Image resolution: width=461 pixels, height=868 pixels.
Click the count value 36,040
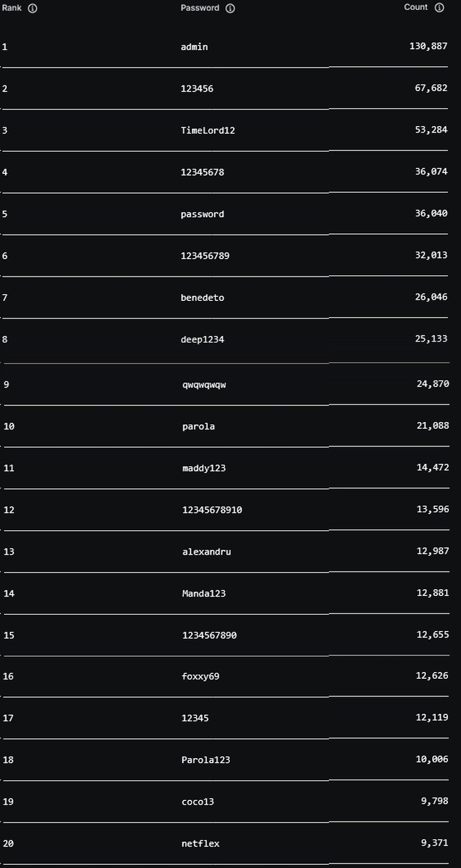[431, 213]
